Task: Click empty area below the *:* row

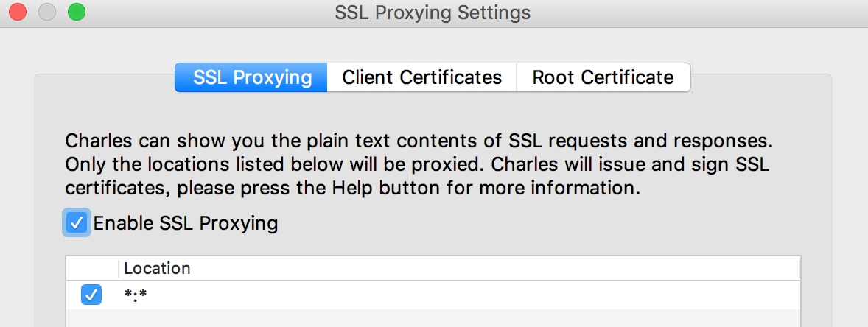Action: [x=433, y=318]
